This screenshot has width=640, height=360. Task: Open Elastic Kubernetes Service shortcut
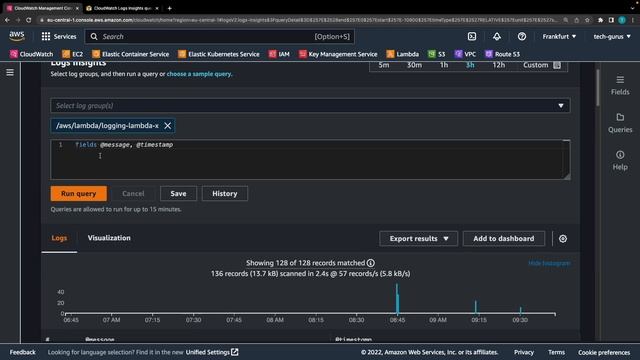pos(219,54)
